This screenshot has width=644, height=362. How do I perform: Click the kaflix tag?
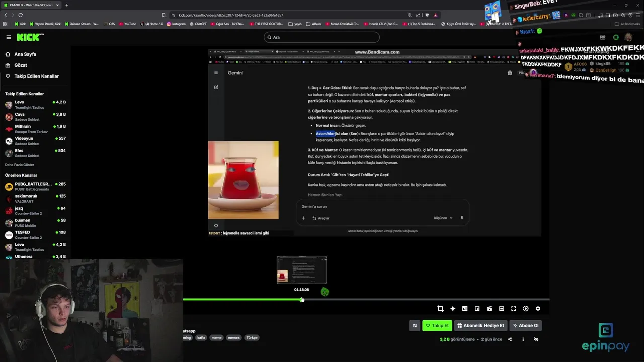tap(201, 338)
